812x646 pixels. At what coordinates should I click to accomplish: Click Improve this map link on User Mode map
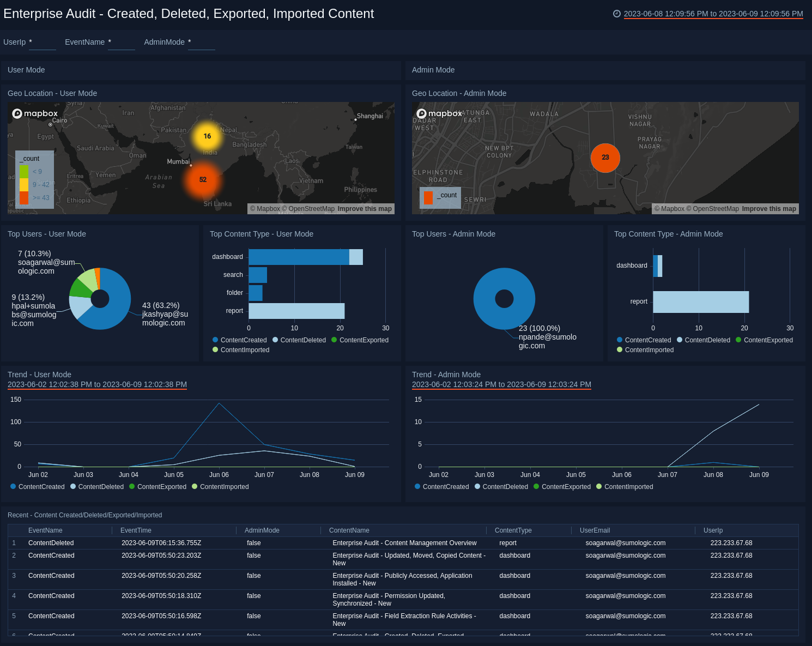[365, 209]
